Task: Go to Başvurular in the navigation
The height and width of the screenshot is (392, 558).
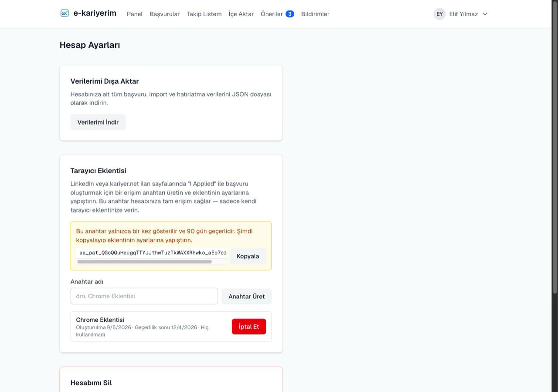Action: [164, 14]
